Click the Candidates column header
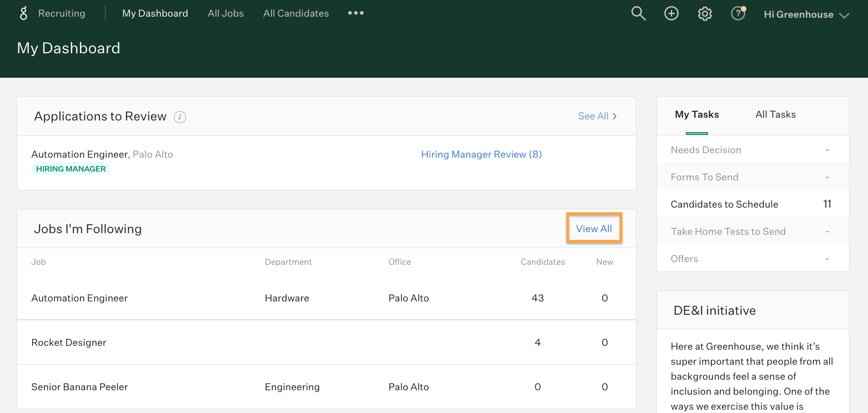Image resolution: width=868 pixels, height=413 pixels. (x=543, y=262)
